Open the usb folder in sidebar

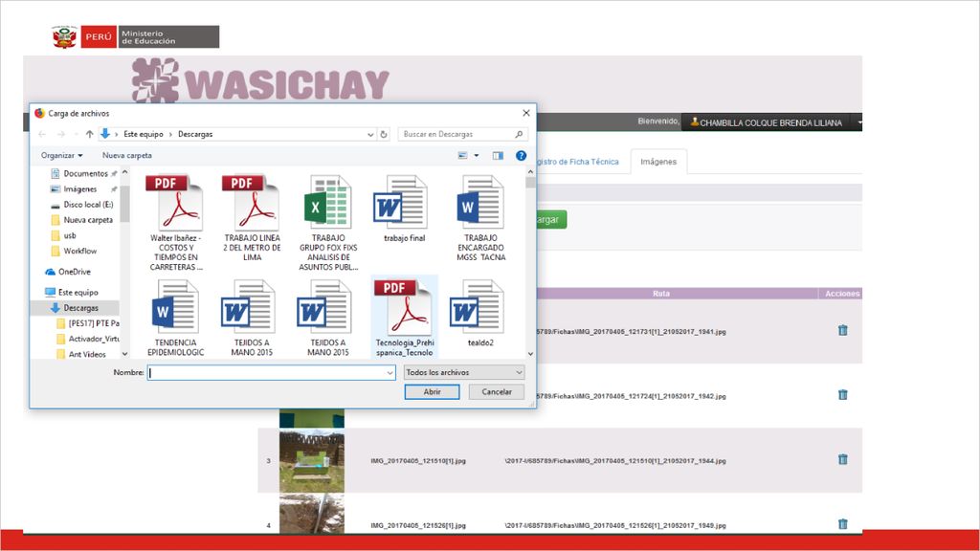point(69,235)
